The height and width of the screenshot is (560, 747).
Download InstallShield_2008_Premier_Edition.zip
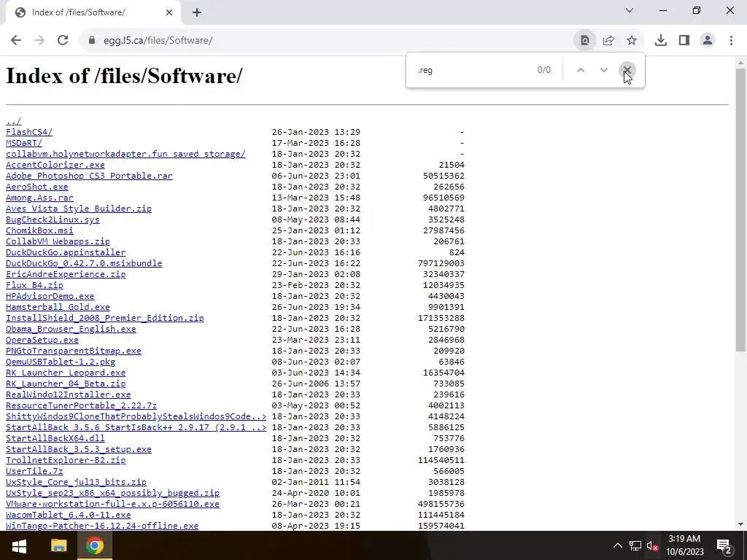click(x=105, y=318)
